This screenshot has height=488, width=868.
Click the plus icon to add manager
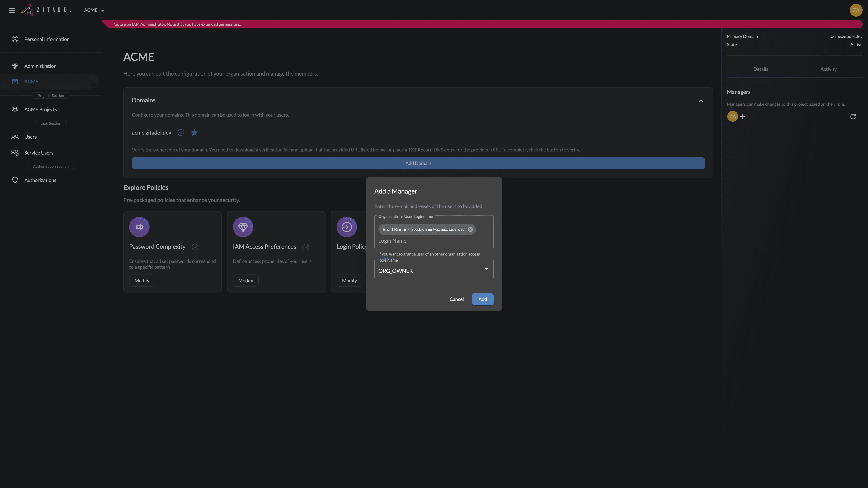(742, 117)
